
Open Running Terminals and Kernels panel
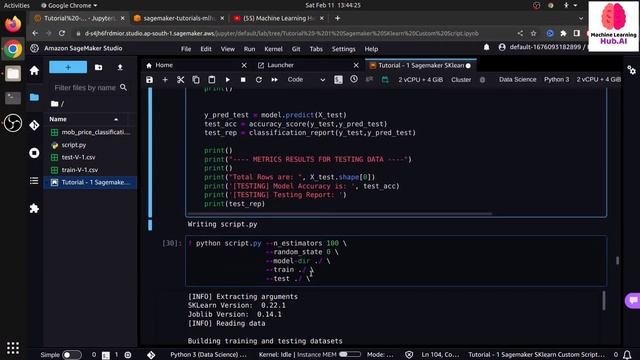34,153
